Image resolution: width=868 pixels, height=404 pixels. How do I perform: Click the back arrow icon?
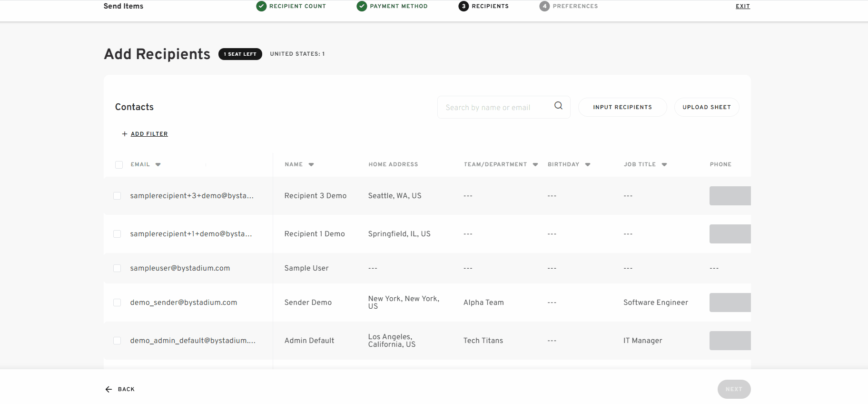tap(108, 389)
